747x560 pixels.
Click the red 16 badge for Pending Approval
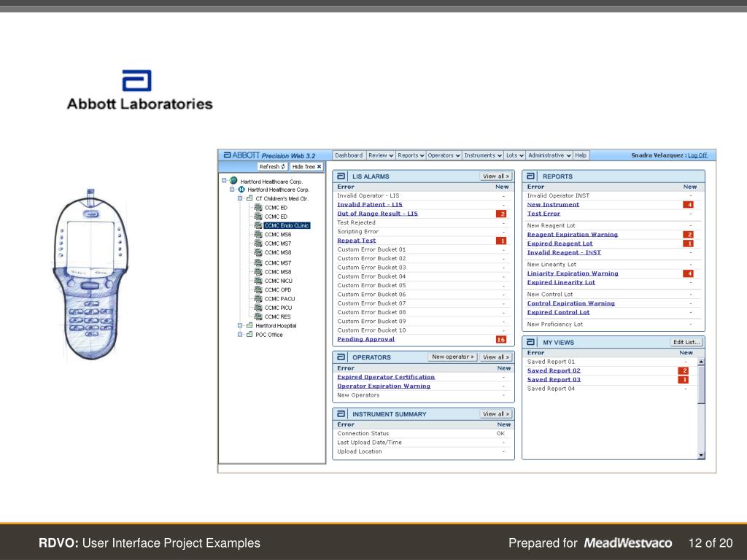(500, 340)
